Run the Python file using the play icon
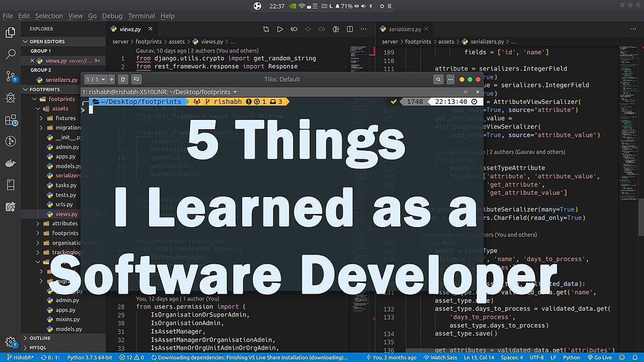644x362 pixels. click(x=280, y=29)
